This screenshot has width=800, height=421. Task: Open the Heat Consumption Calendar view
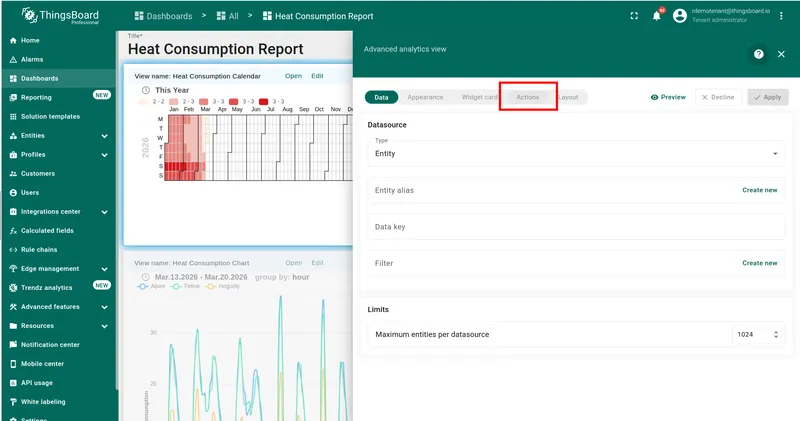coord(293,76)
